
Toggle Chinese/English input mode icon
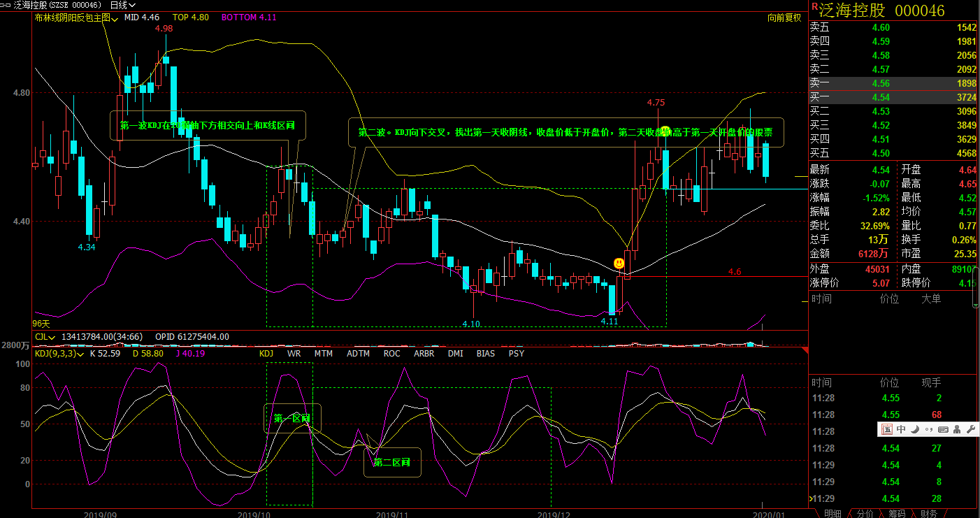[901, 429]
